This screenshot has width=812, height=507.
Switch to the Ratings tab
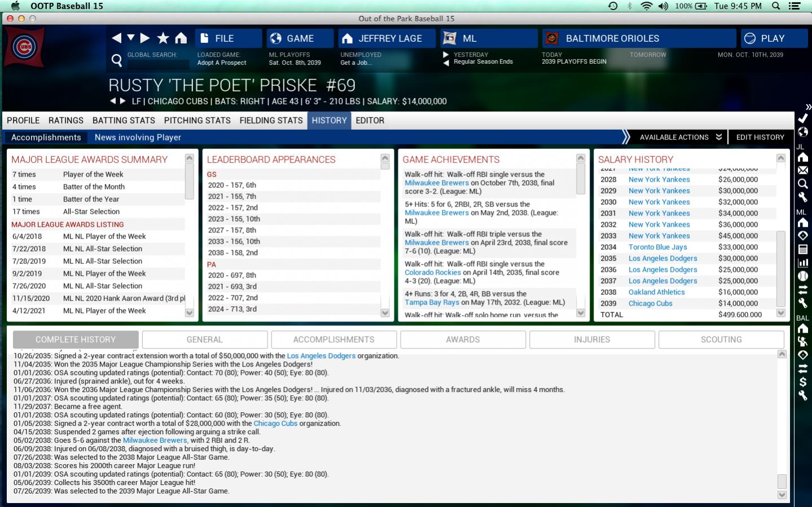coord(66,120)
